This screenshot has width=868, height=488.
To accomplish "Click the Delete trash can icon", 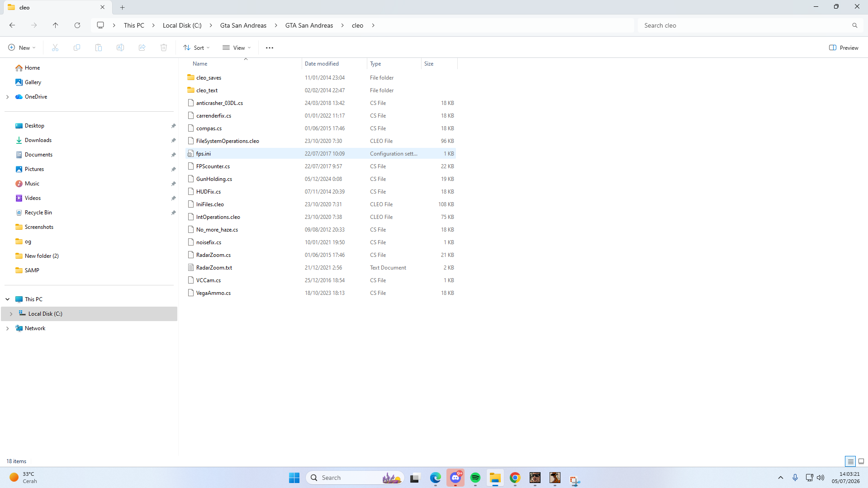I will [164, 47].
